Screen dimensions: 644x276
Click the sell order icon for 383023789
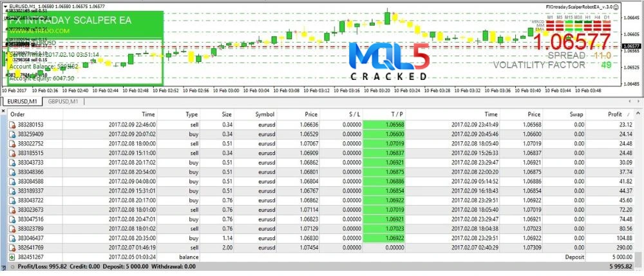tap(12, 229)
